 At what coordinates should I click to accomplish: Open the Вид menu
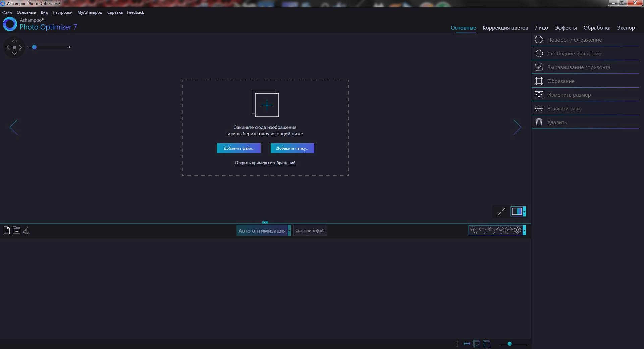pyautogui.click(x=44, y=12)
